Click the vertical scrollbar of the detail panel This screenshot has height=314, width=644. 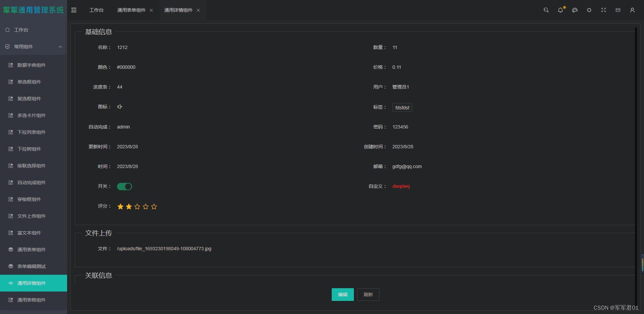point(636,168)
